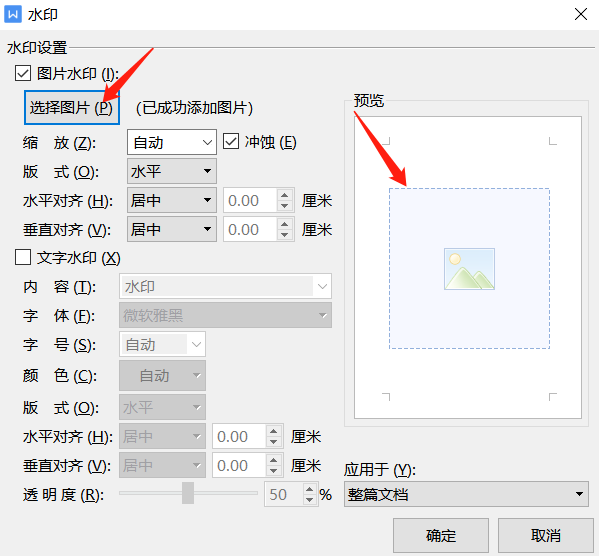Click the 取消 button
Screen dimensions: 599x556
(x=546, y=535)
